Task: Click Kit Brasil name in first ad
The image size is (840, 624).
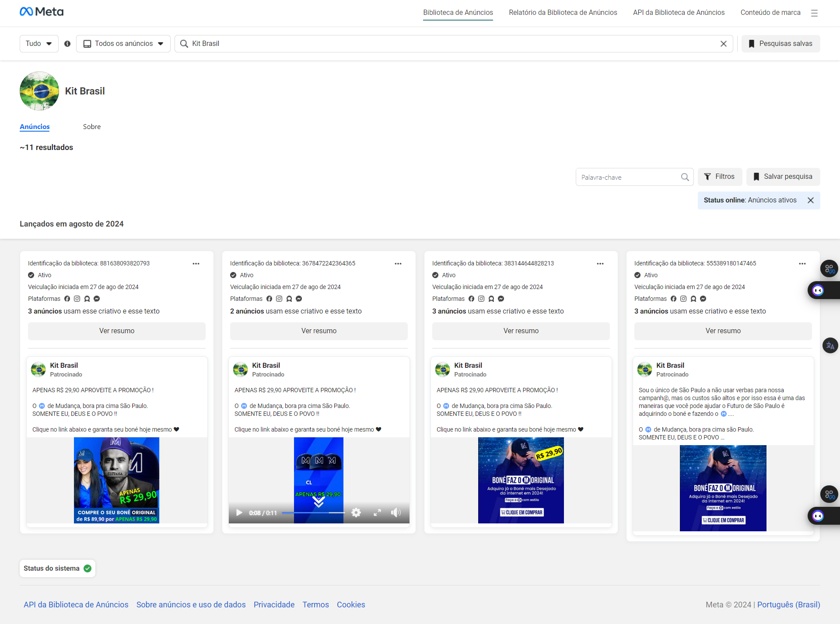Action: [64, 366]
